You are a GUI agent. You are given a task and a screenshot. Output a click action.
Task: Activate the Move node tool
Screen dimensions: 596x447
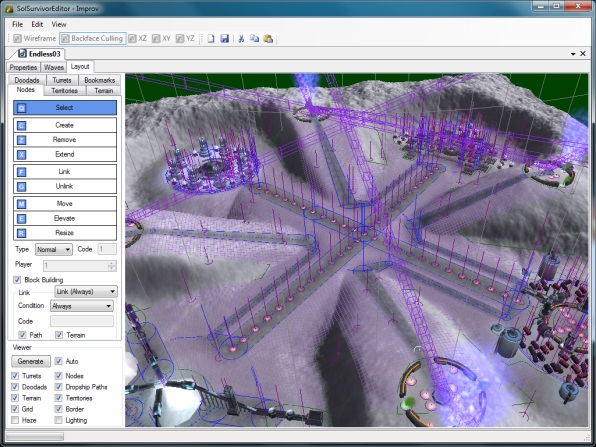pyautogui.click(x=65, y=204)
